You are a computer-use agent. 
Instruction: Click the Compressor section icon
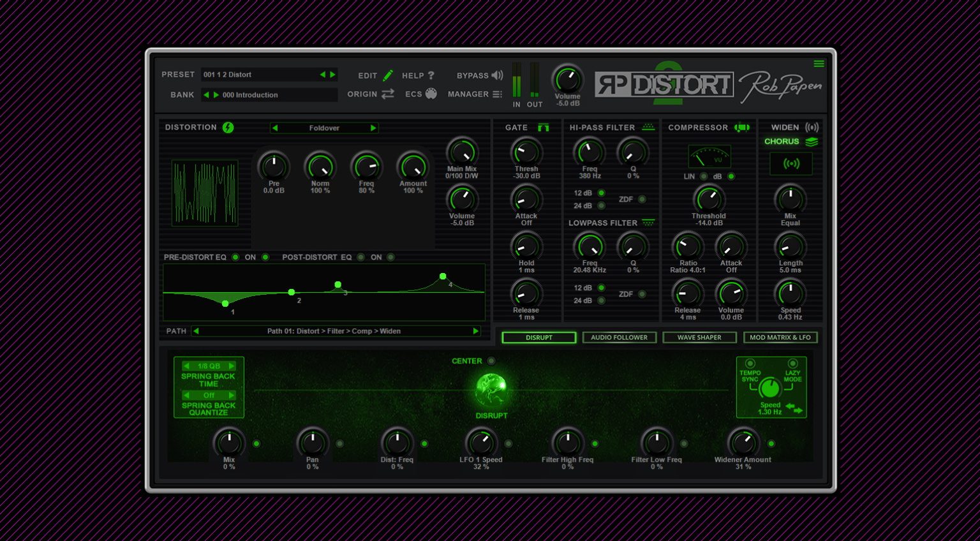[x=741, y=128]
